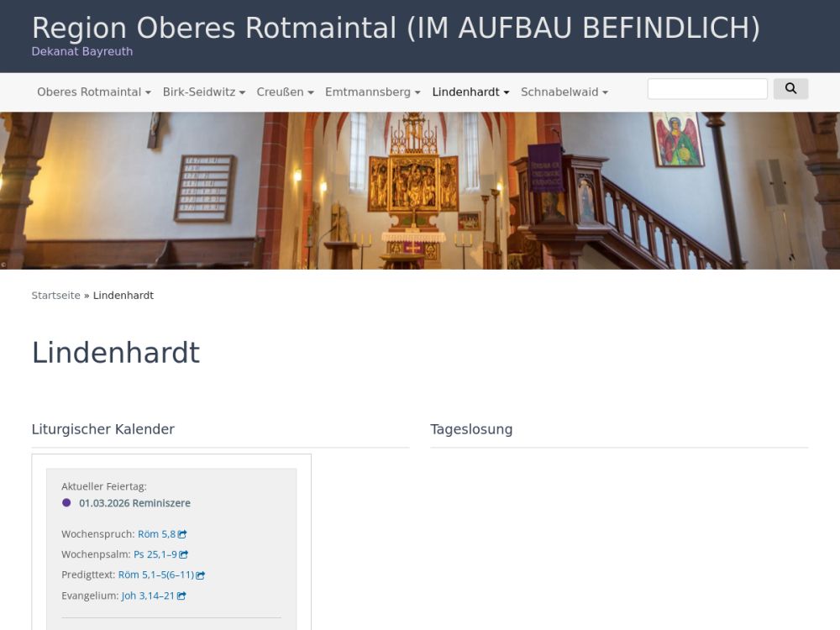The image size is (840, 630).
Task: Open the Evangelium Joh 3,14–21 link
Action: coord(148,596)
